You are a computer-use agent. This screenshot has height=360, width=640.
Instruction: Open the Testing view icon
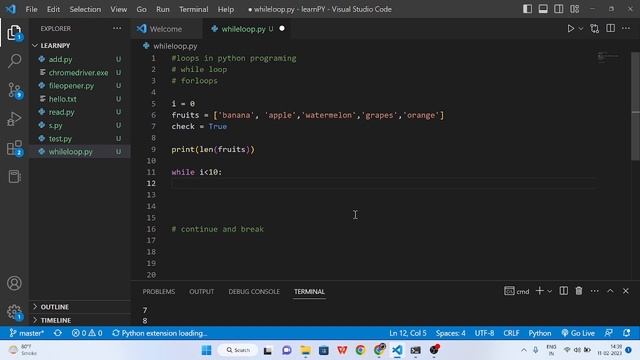click(x=14, y=176)
